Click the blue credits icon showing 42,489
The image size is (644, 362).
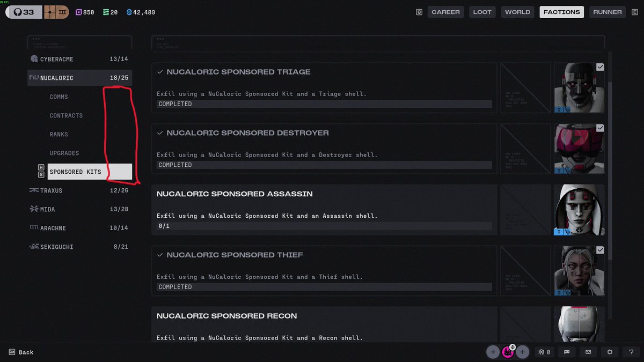tap(129, 12)
